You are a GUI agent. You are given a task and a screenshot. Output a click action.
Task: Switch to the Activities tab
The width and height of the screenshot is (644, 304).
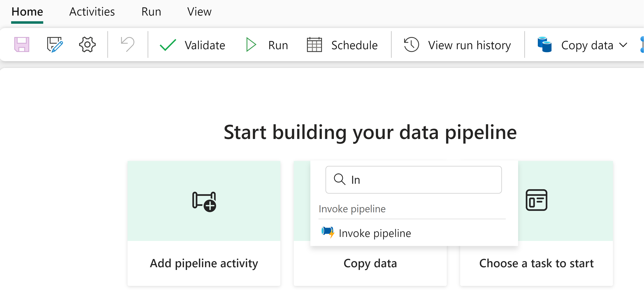92,12
